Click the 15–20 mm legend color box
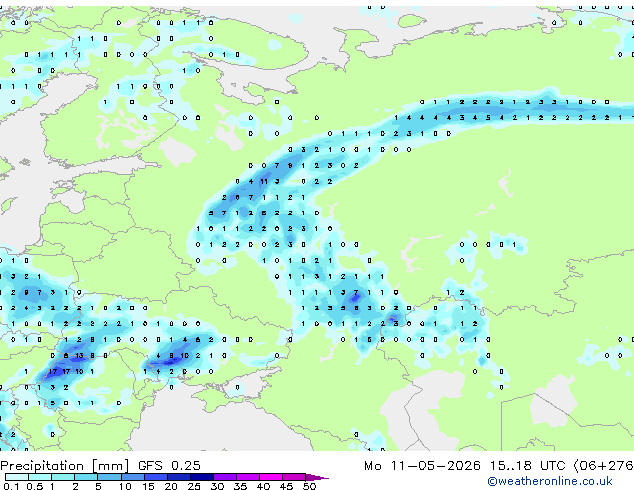 (155, 477)
